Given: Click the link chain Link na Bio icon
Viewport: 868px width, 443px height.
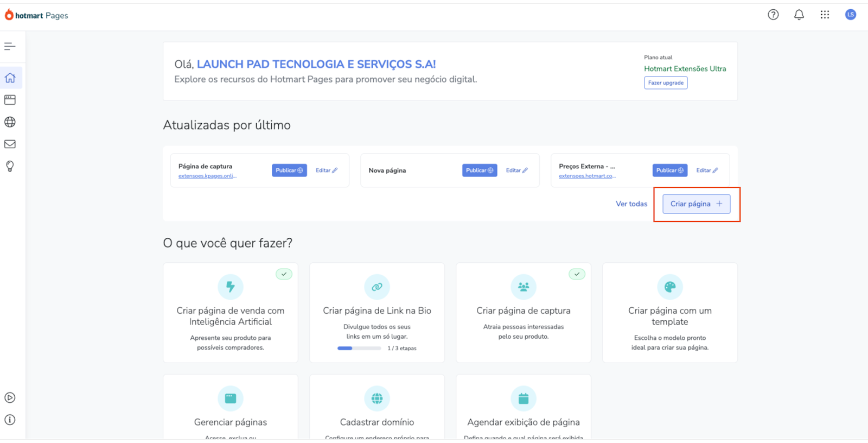Looking at the screenshot, I should click(377, 287).
